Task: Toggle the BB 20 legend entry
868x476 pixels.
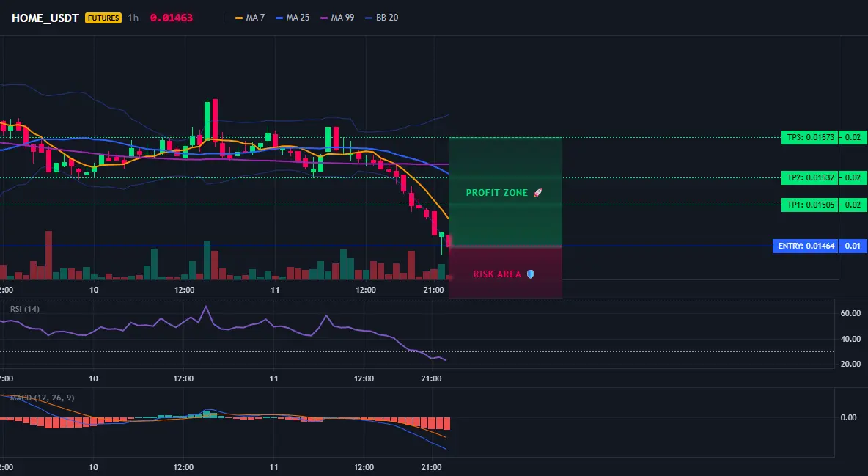Action: tap(382, 18)
